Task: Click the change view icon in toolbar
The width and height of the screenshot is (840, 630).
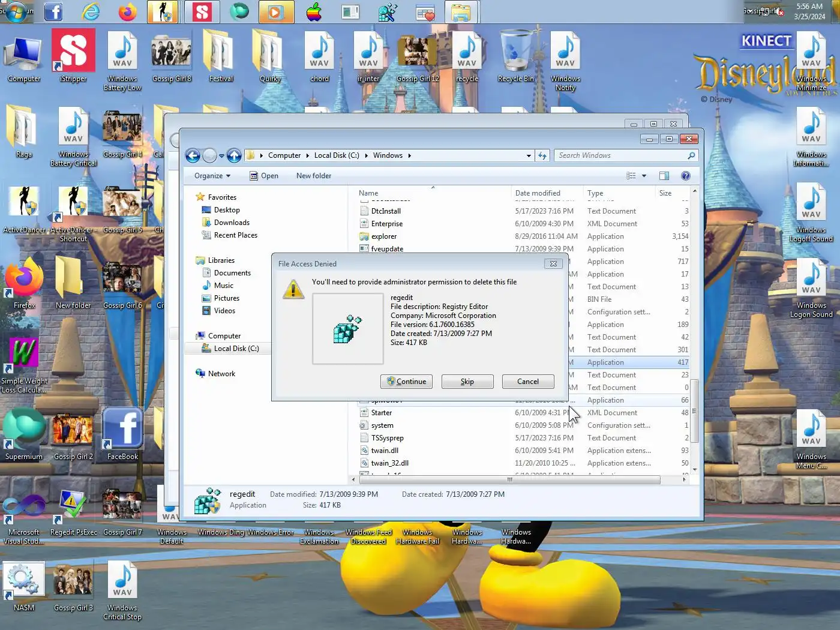Action: click(x=631, y=176)
